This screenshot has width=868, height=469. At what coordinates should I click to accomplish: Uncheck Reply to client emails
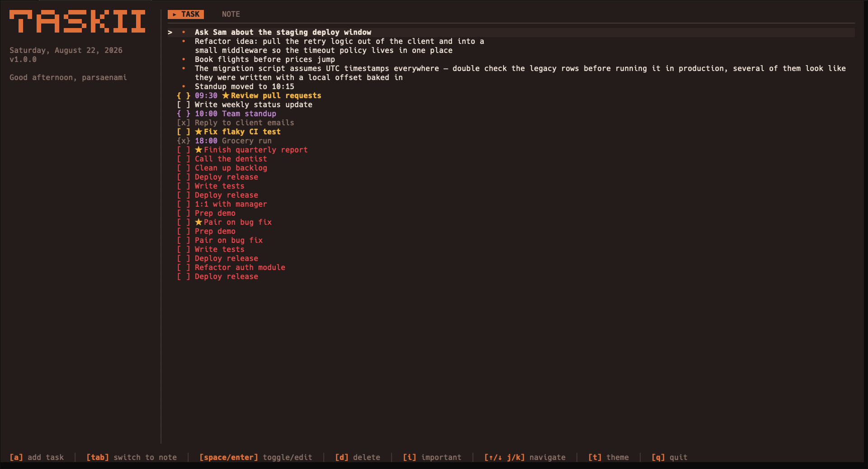click(184, 123)
